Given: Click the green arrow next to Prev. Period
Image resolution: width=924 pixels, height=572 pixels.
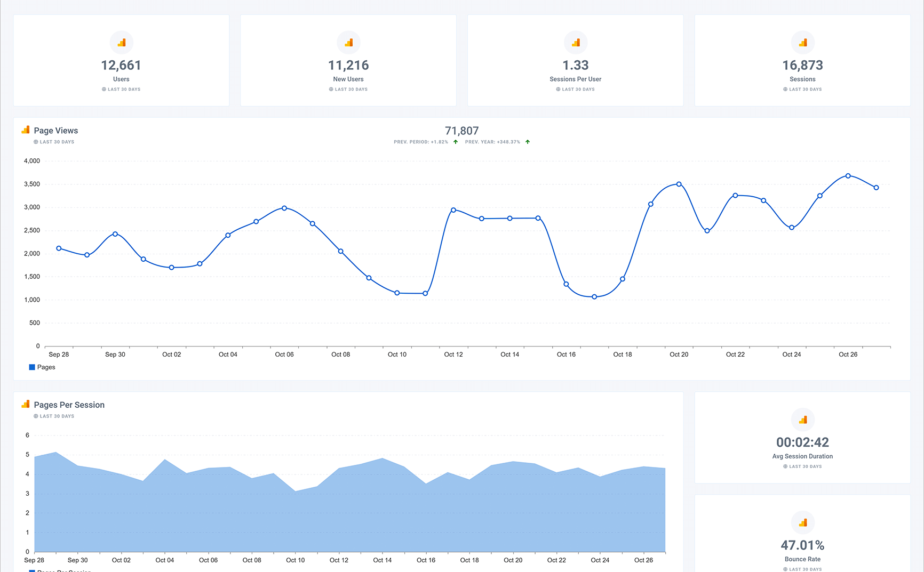Looking at the screenshot, I should [456, 142].
